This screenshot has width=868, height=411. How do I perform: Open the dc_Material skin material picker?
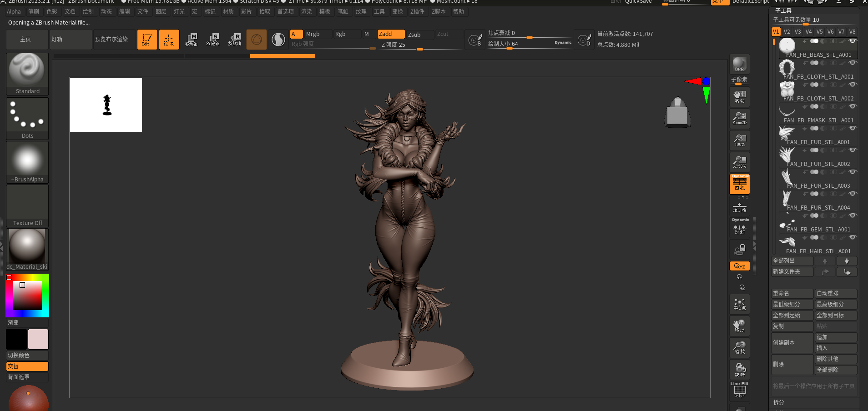click(x=27, y=249)
